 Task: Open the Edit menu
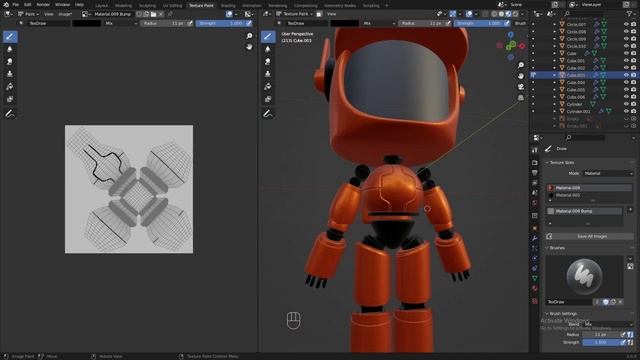pyautogui.click(x=27, y=4)
